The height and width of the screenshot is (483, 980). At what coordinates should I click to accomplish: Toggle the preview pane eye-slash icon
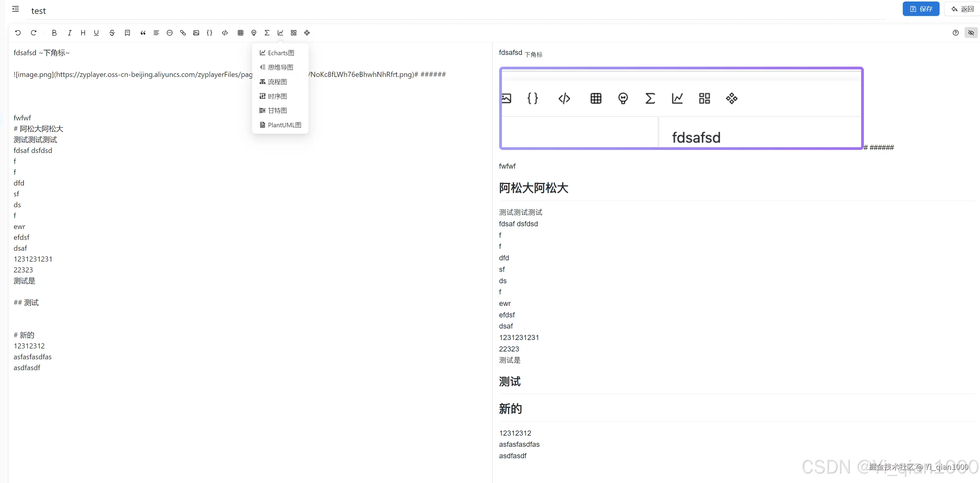(x=971, y=33)
